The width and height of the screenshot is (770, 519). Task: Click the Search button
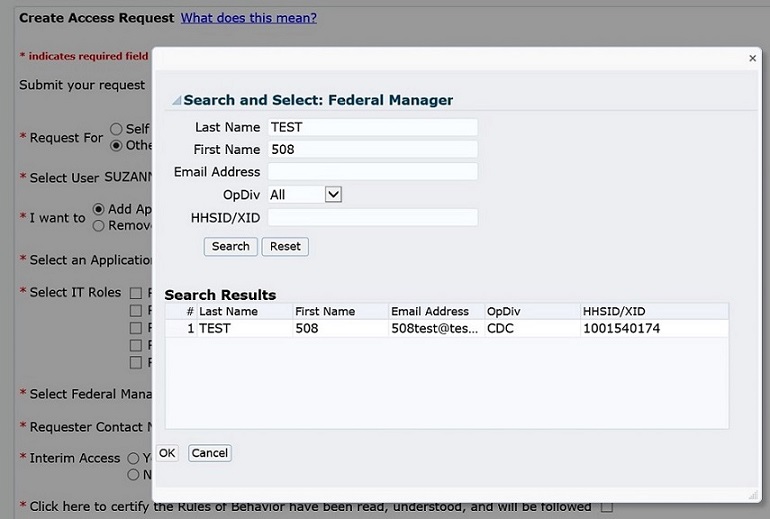[x=230, y=246]
